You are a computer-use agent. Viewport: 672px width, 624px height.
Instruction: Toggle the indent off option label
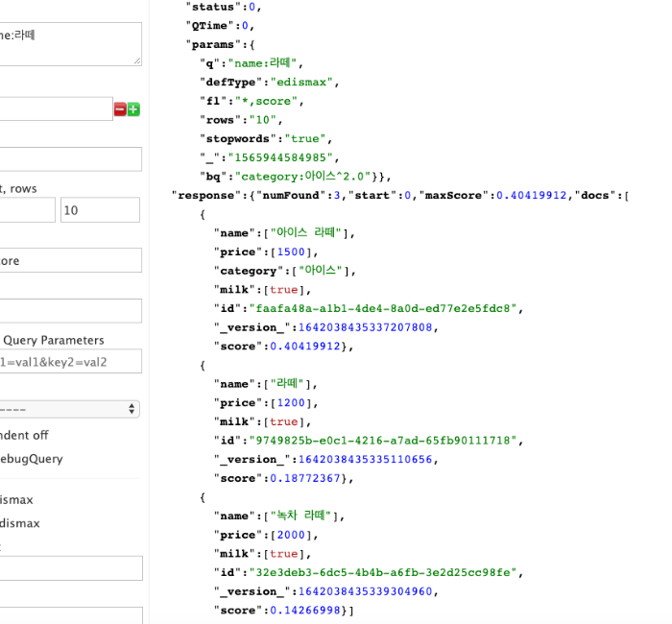click(24, 435)
